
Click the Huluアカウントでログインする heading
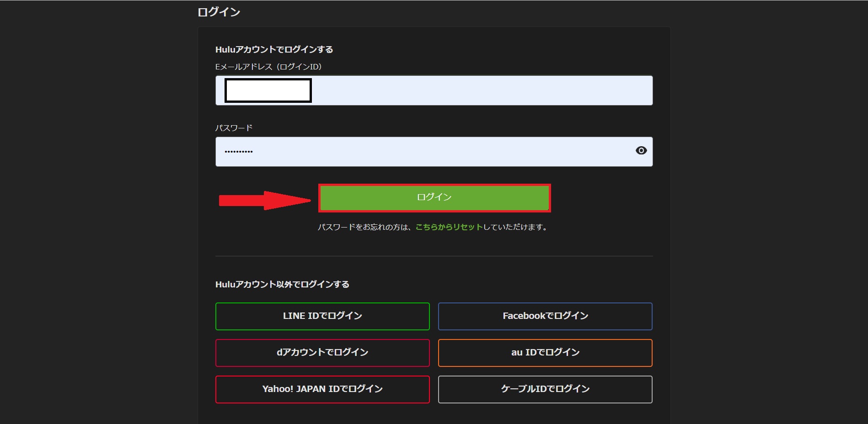click(274, 49)
